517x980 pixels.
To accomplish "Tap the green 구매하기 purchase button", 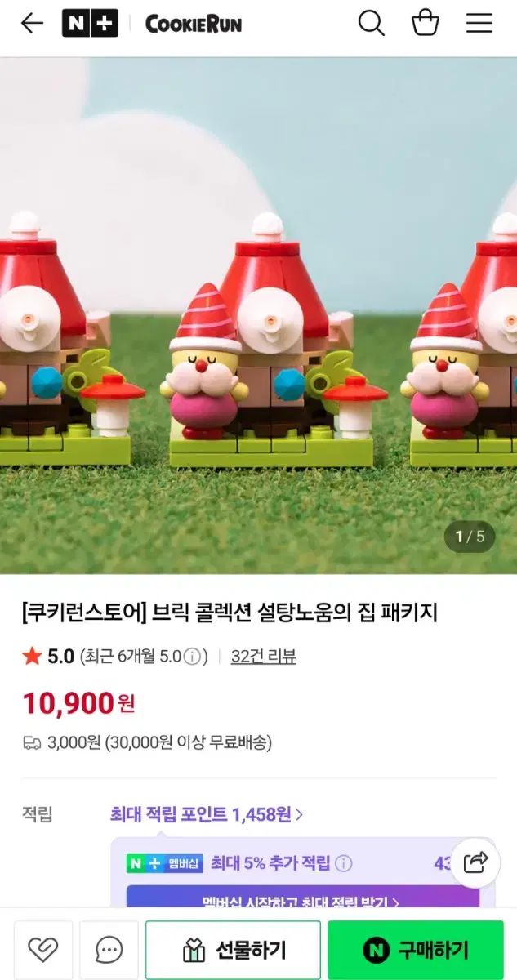I will pos(416,950).
